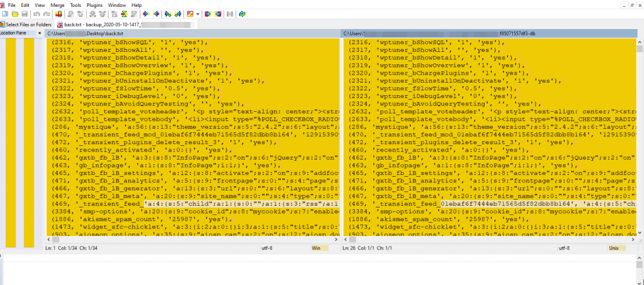Click the Redo toolbar icon
The width and height of the screenshot is (644, 285).
tap(47, 14)
